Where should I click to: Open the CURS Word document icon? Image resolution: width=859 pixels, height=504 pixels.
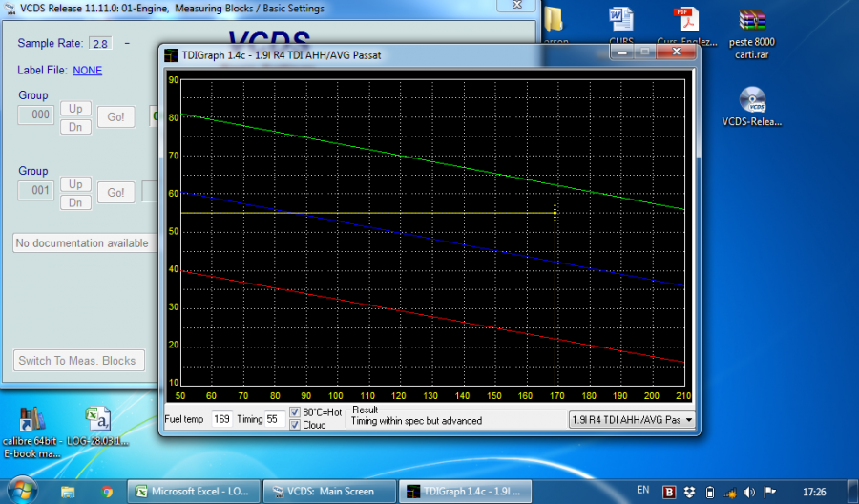point(621,21)
